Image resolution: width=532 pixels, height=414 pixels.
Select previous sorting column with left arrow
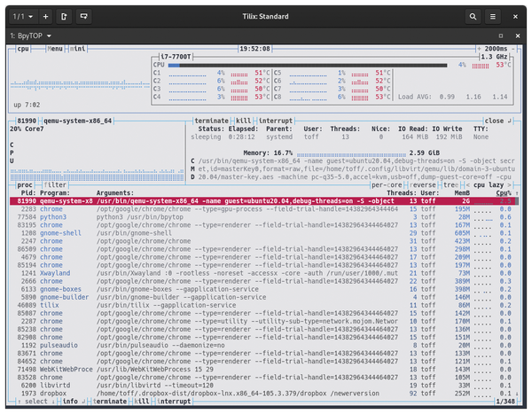[x=468, y=185]
